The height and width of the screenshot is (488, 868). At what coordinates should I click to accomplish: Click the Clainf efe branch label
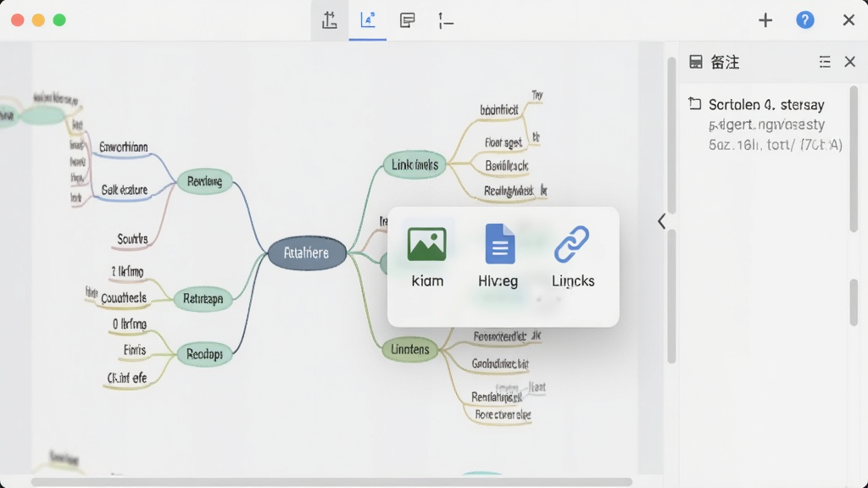(127, 378)
